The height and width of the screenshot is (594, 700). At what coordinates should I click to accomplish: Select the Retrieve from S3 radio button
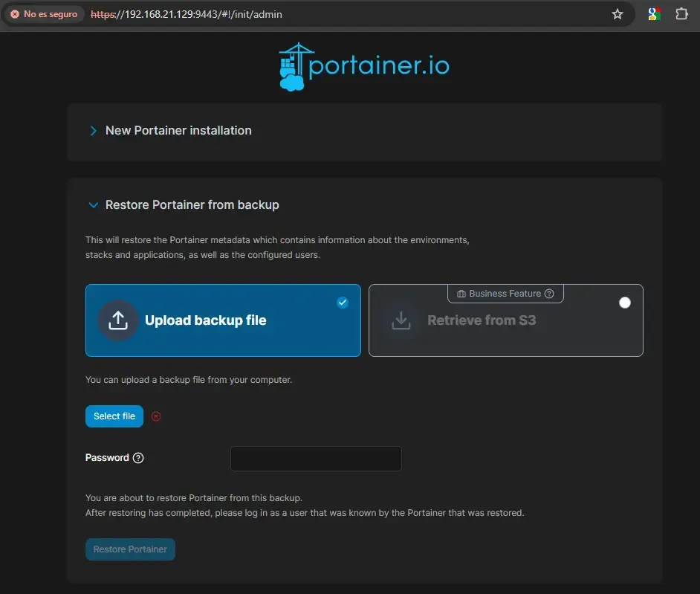[x=624, y=303]
